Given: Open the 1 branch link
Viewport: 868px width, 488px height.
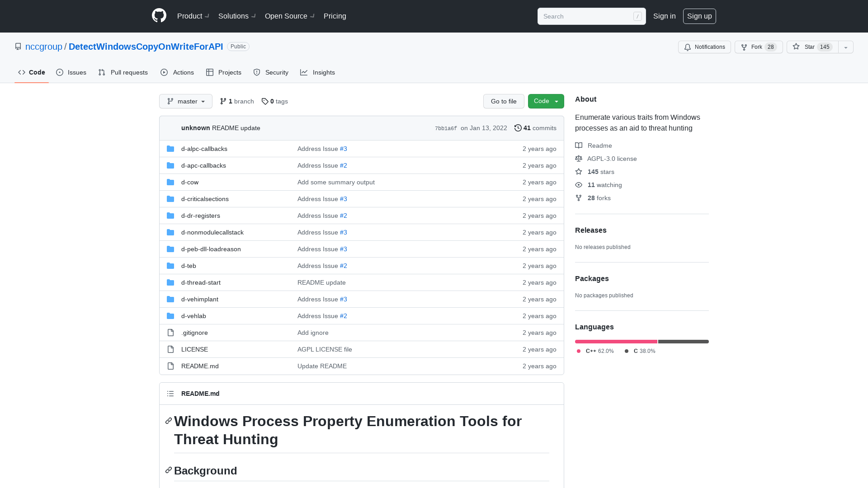Looking at the screenshot, I should pos(237,101).
